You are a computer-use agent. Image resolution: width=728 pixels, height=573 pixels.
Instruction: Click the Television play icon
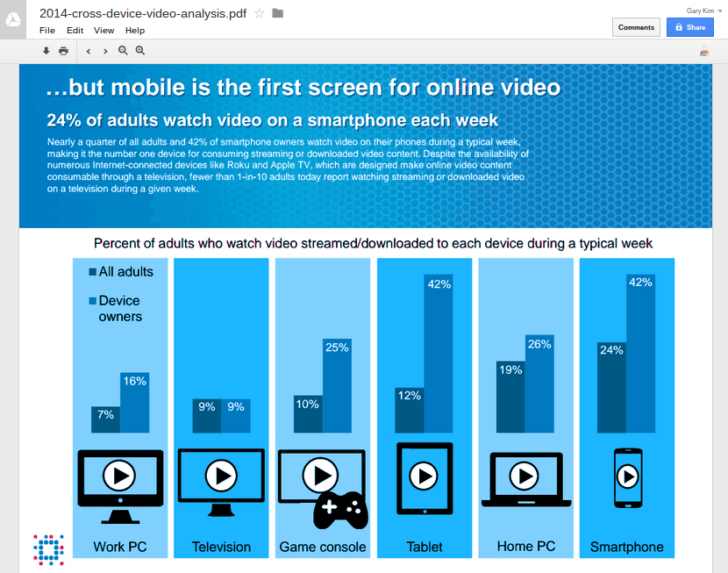[x=221, y=475]
